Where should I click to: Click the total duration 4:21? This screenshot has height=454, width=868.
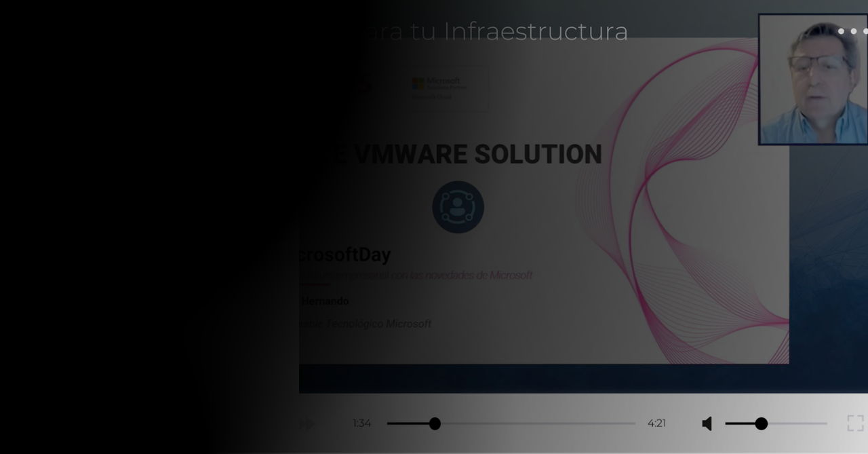pos(656,423)
